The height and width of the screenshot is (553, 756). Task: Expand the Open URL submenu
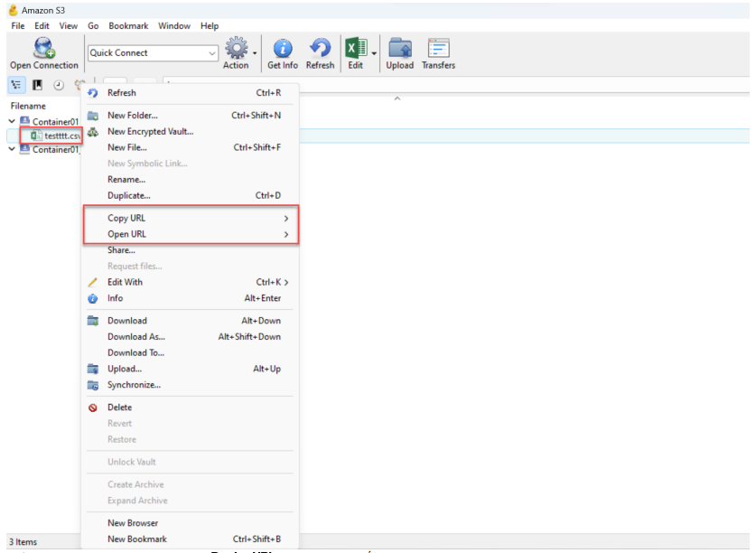(x=190, y=234)
